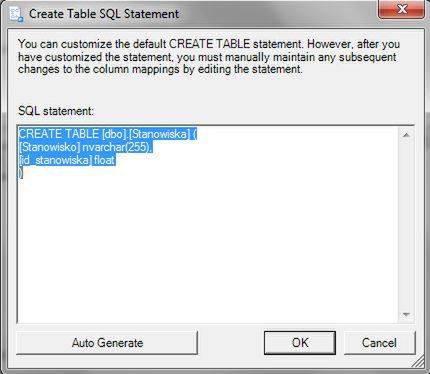Click the nvarchar(255) data type text
The image size is (430, 374).
coord(117,147)
